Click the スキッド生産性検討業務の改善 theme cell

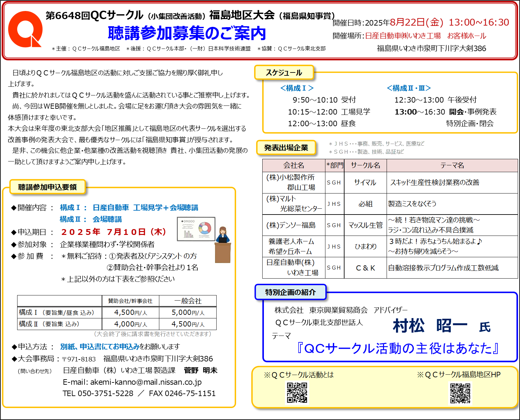pyautogui.click(x=452, y=182)
